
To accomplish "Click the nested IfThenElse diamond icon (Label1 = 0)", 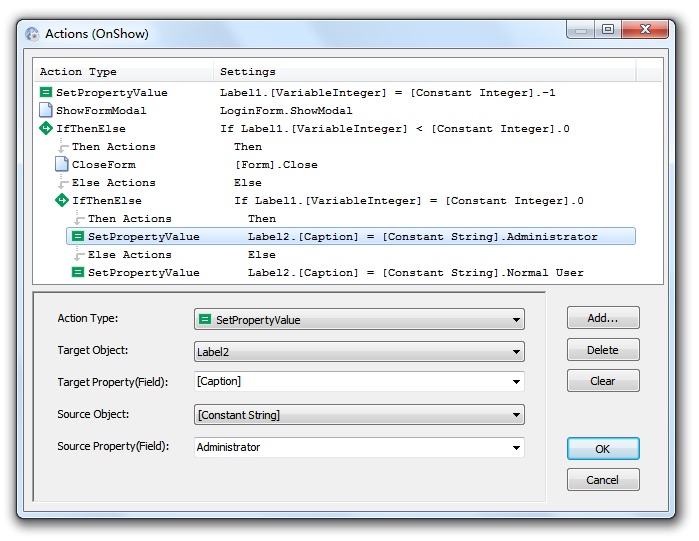I will point(62,200).
